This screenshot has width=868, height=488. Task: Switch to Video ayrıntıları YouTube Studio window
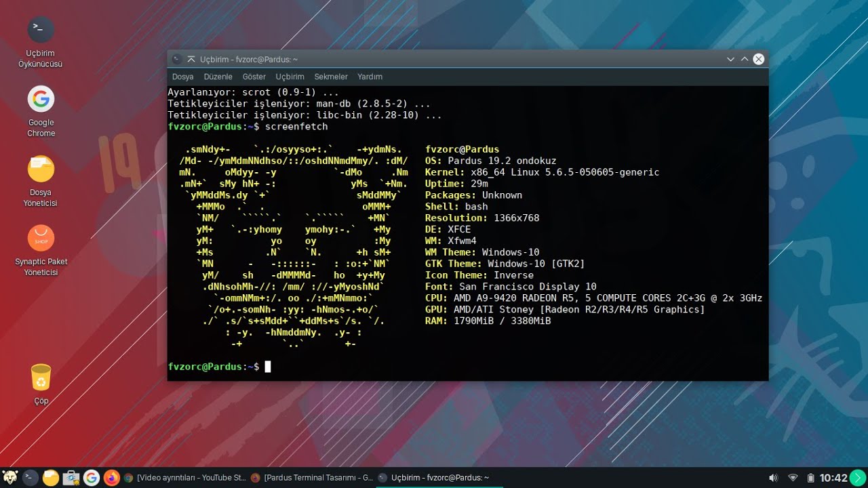[184, 478]
